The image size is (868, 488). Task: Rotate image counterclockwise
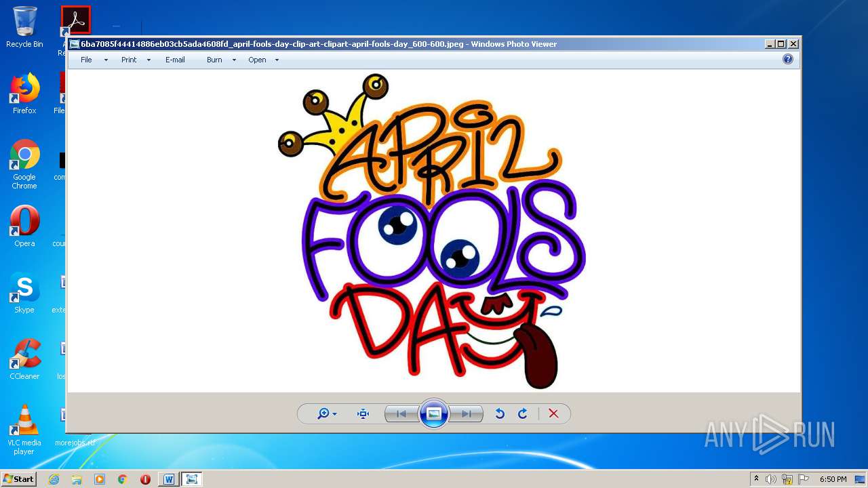tap(500, 413)
